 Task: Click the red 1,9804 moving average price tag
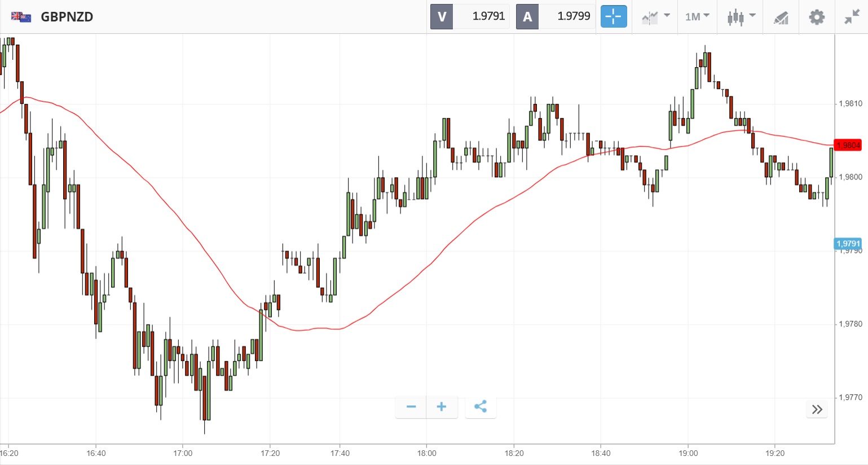coord(848,145)
